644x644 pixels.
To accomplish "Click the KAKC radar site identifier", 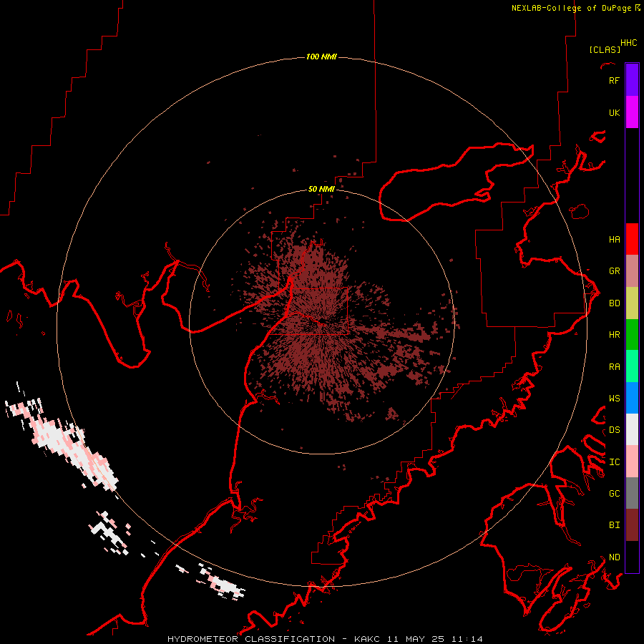I will 366,639.
